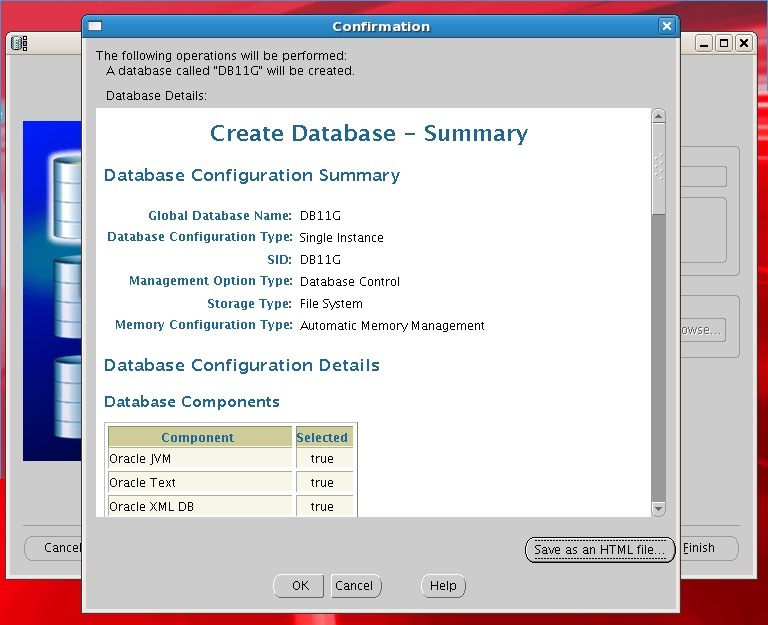Click the Confirmation title bar text
768x625 pixels.
coord(381,26)
